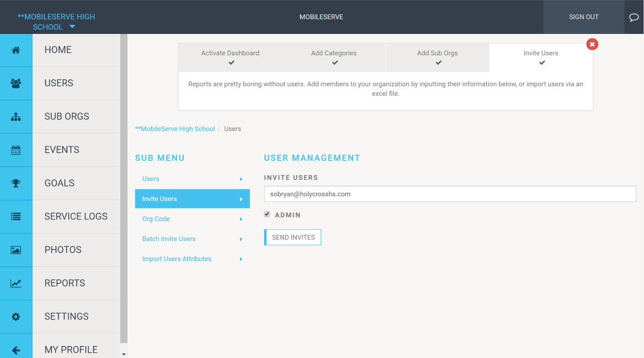The height and width of the screenshot is (358, 644).
Task: Select the Sub Orgs hierarchy icon
Action: click(x=16, y=117)
